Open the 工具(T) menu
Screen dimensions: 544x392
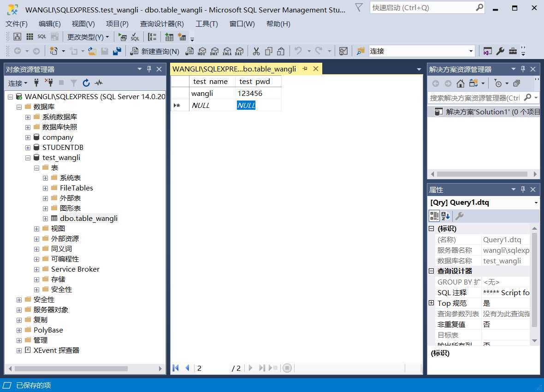pos(207,24)
